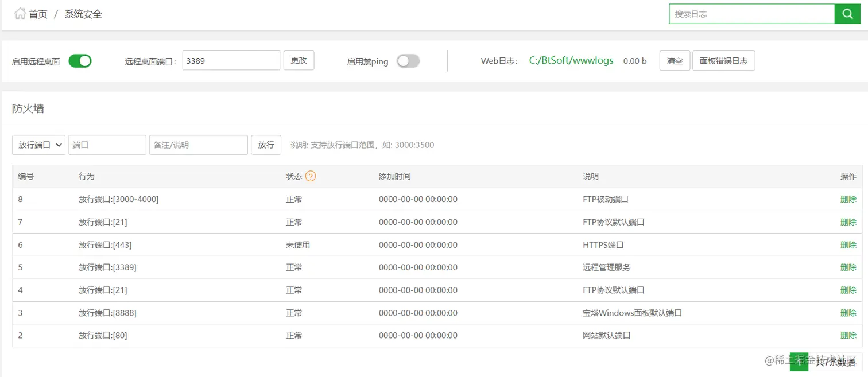This screenshot has width=868, height=377.
Task: Click the FTP被动端口 description
Action: 606,199
